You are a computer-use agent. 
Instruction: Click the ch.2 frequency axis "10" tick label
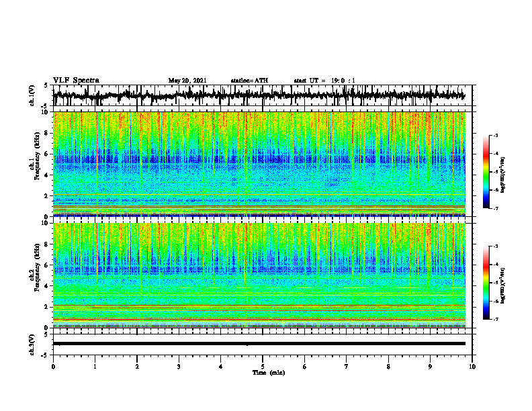46,224
